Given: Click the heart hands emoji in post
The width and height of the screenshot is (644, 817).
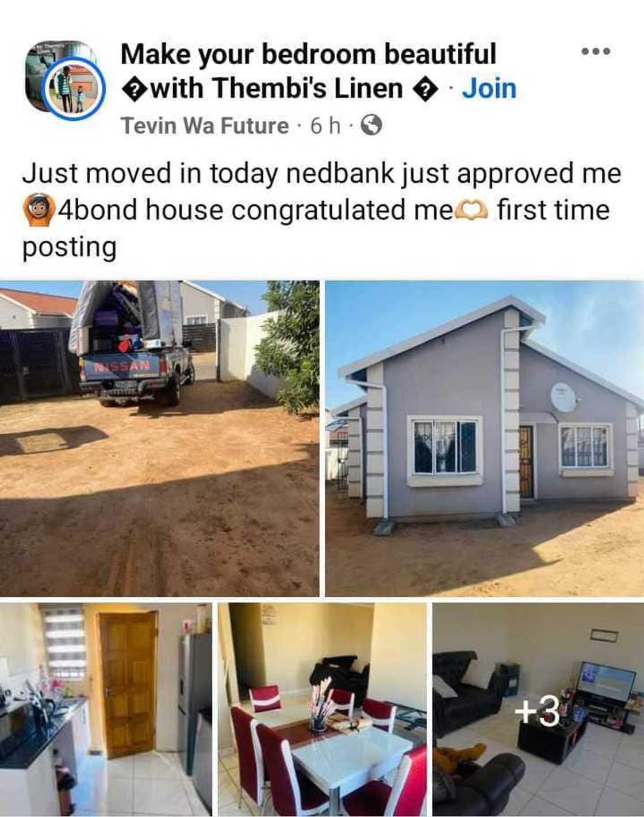Looking at the screenshot, I should tap(471, 211).
